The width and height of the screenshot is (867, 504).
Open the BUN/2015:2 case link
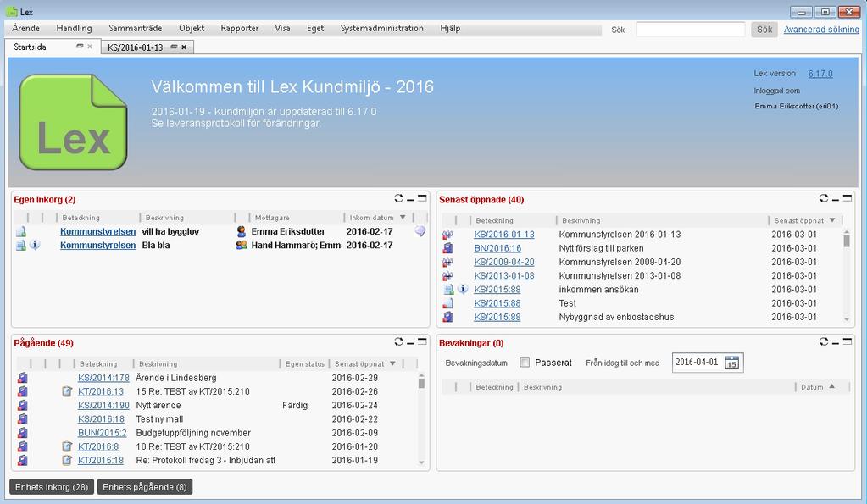tap(103, 433)
